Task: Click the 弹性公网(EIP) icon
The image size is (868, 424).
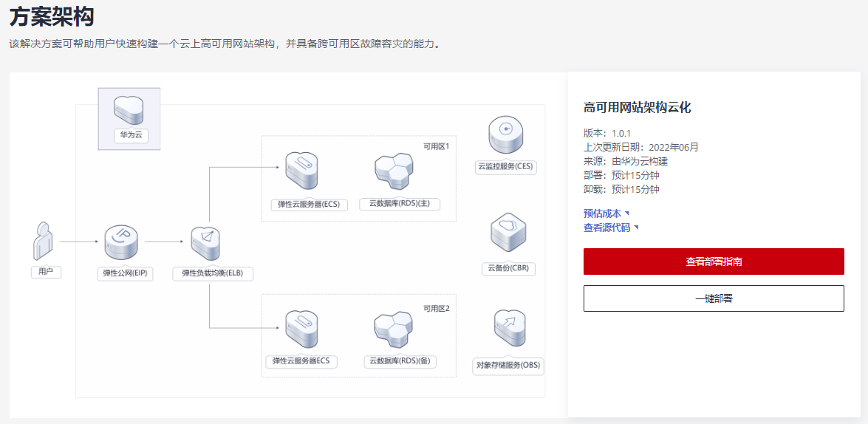Action: click(120, 244)
